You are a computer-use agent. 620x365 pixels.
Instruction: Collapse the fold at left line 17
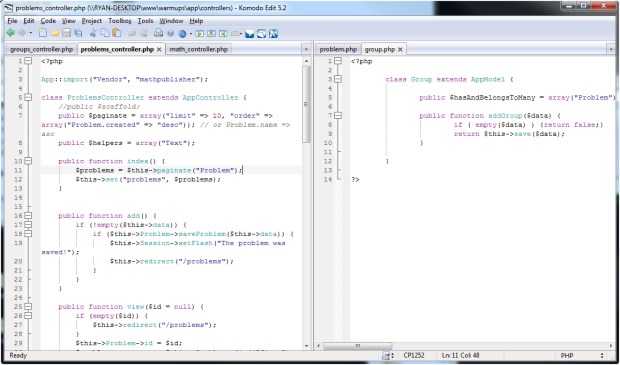[28, 225]
